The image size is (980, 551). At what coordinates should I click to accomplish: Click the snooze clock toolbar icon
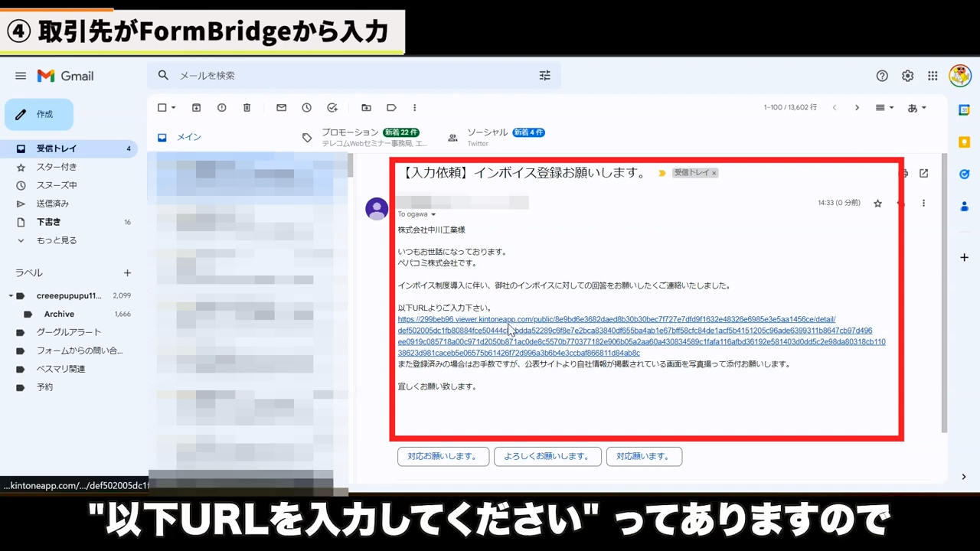coord(306,108)
